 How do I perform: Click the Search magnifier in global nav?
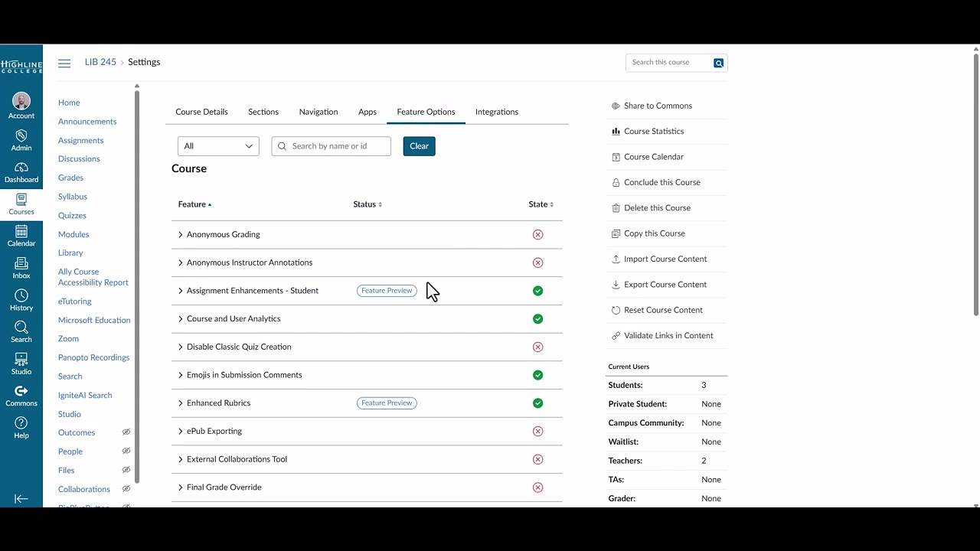(x=21, y=328)
